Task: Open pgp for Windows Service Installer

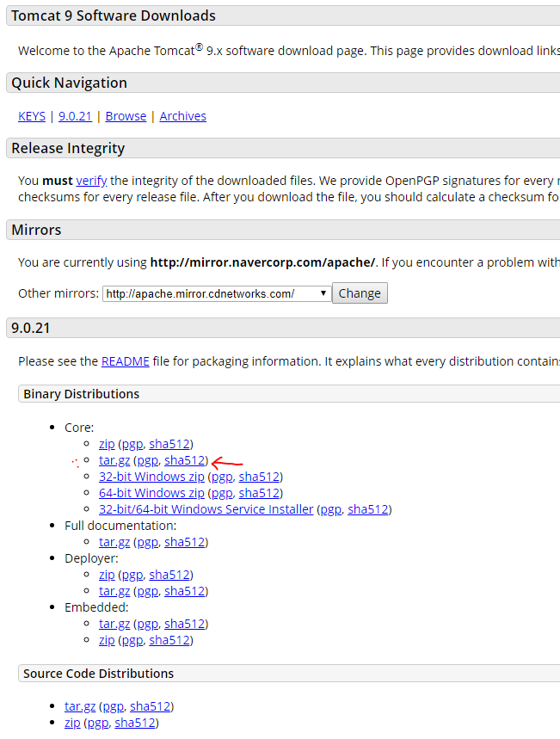Action: pyautogui.click(x=331, y=509)
